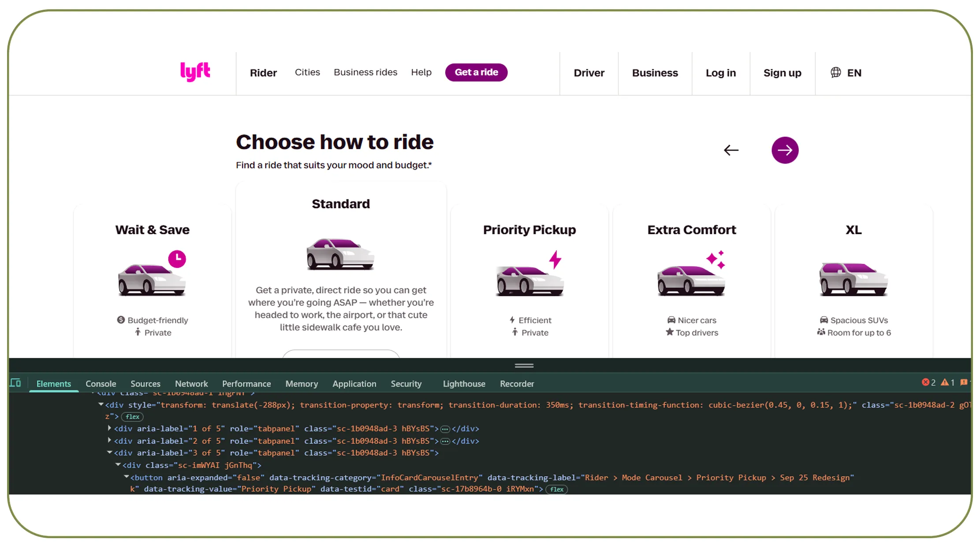The image size is (980, 547).
Task: Click the dollar Budget-friendly icon
Action: coord(121,320)
